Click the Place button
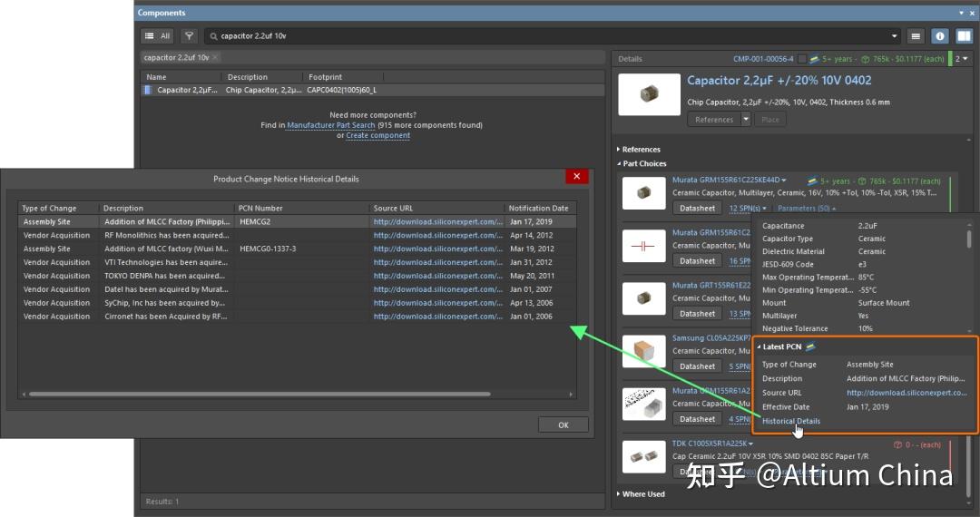Screen dimensions: 980x517 pos(770,119)
